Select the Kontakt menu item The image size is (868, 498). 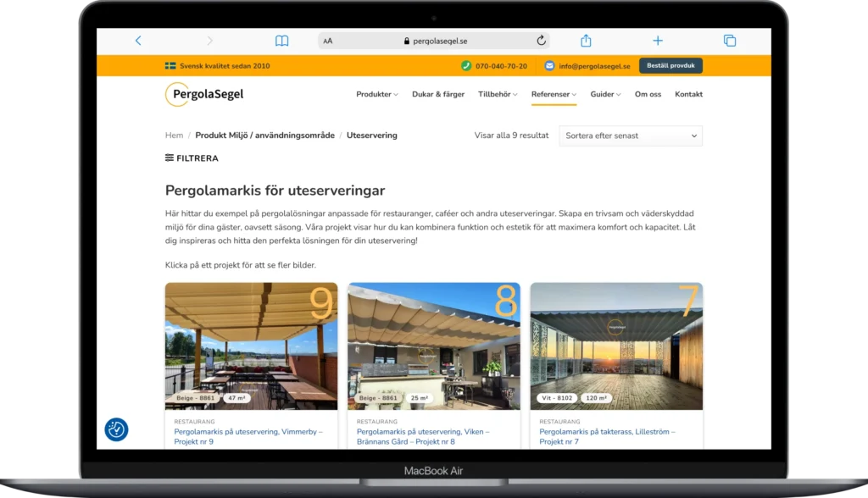(x=688, y=94)
